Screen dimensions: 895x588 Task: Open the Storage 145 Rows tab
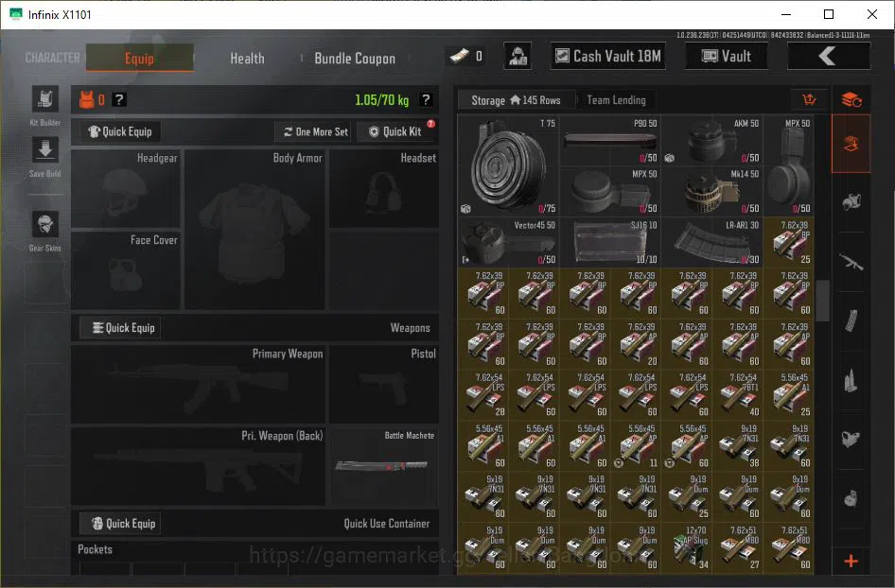[516, 100]
